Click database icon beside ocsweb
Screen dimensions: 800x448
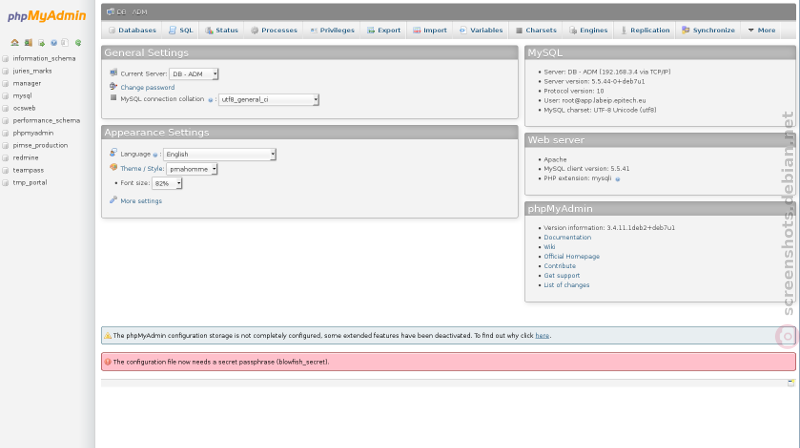click(x=6, y=108)
